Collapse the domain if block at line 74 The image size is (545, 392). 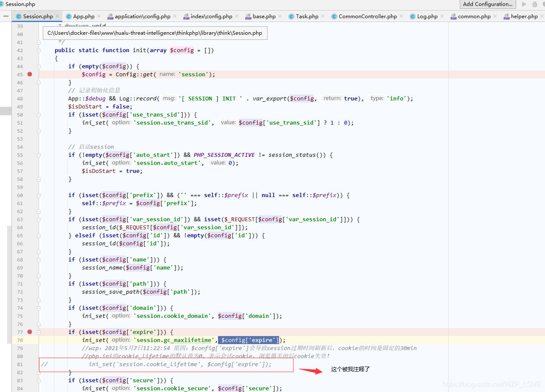[39, 308]
